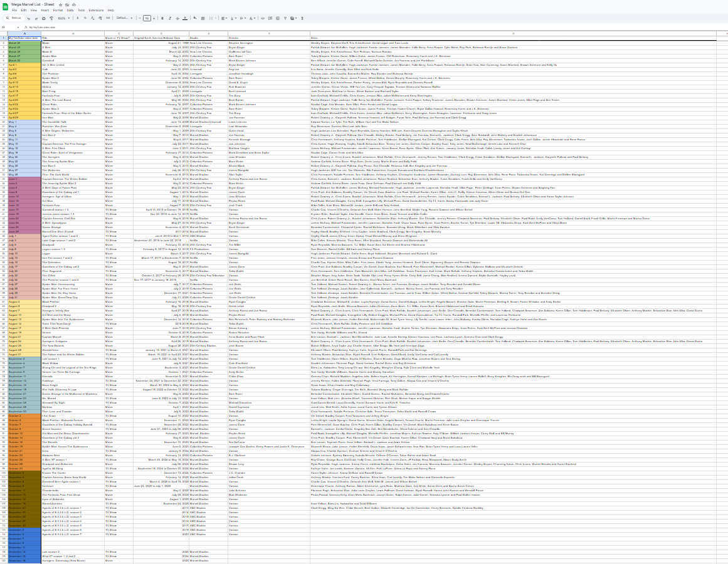Open more number formats 123 menu
The height and width of the screenshot is (564, 728).
click(108, 18)
